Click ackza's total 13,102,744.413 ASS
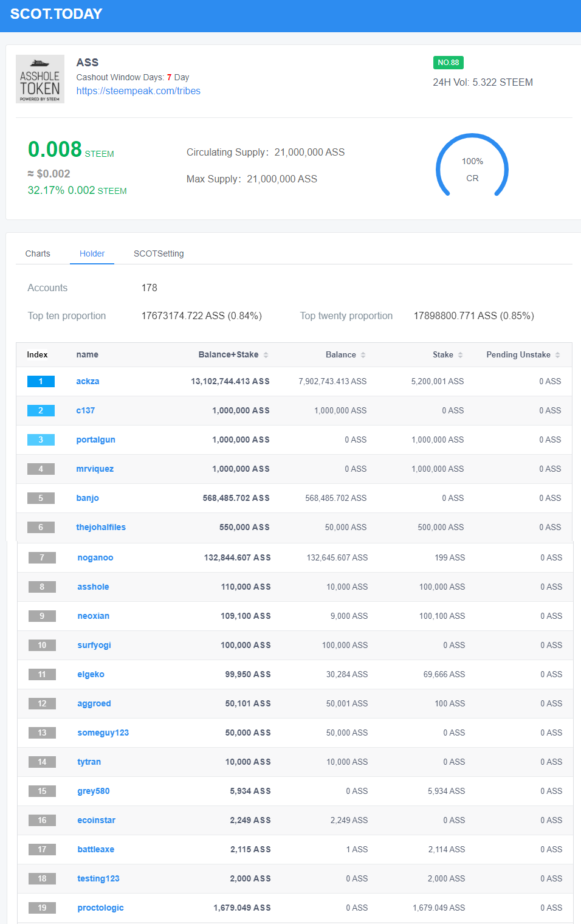The height and width of the screenshot is (924, 581). click(x=230, y=381)
